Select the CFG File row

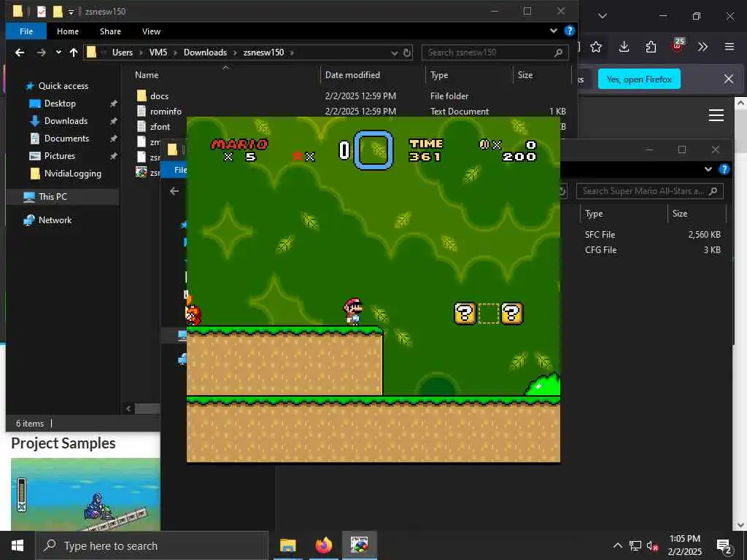click(652, 250)
